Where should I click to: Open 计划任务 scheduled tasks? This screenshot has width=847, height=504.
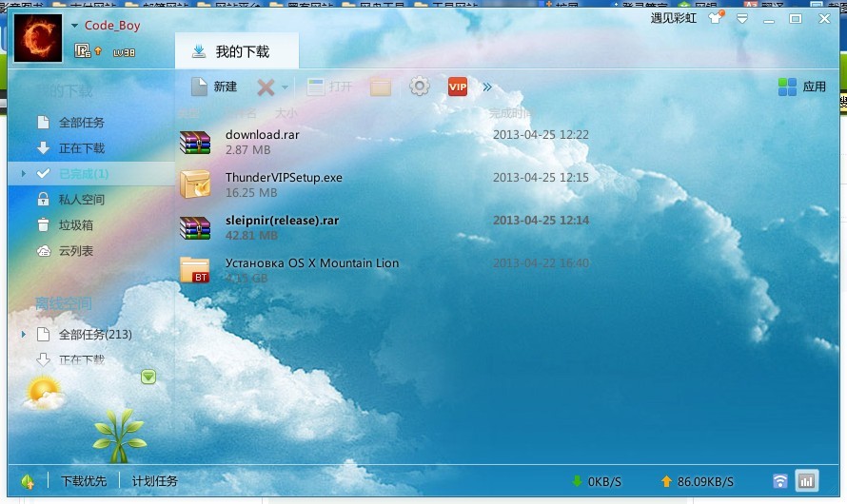coord(155,481)
